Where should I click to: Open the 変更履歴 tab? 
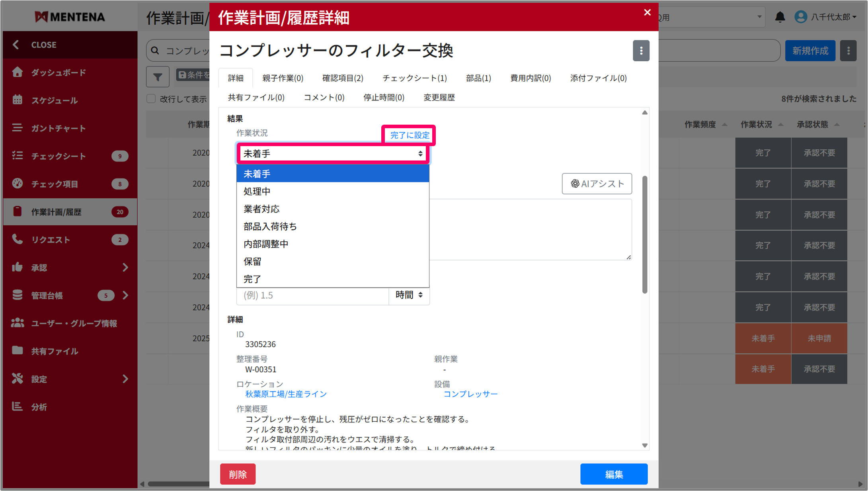(x=439, y=98)
